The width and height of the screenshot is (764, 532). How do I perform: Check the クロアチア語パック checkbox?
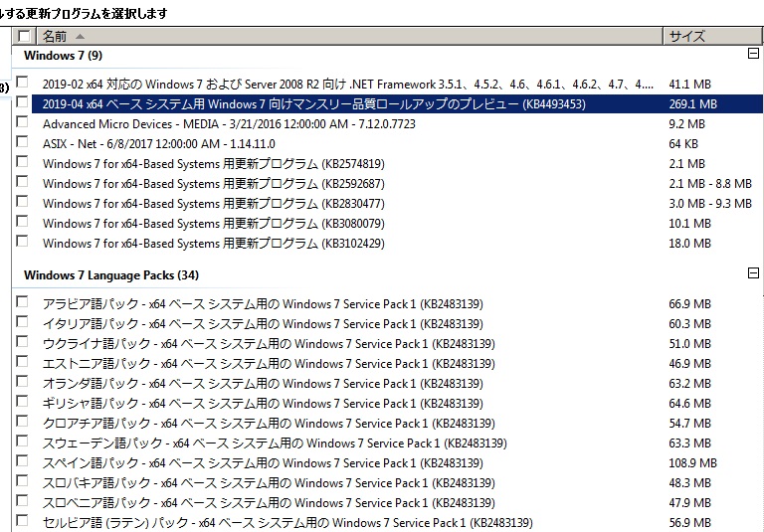[23, 421]
